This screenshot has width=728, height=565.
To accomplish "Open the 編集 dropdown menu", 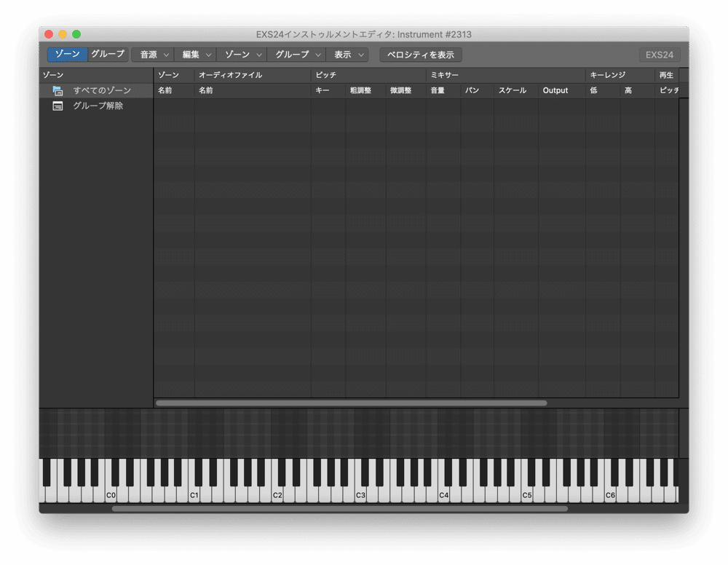I will tap(195, 55).
